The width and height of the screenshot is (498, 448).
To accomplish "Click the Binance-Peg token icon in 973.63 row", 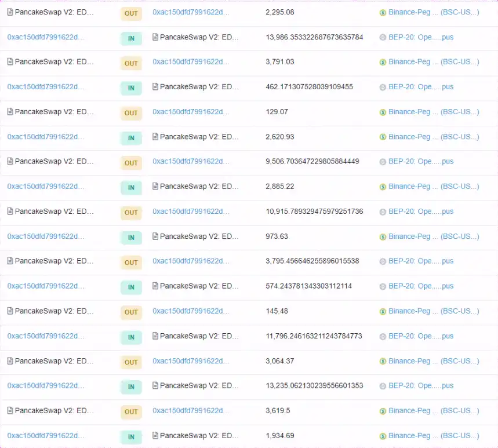I will coord(383,236).
